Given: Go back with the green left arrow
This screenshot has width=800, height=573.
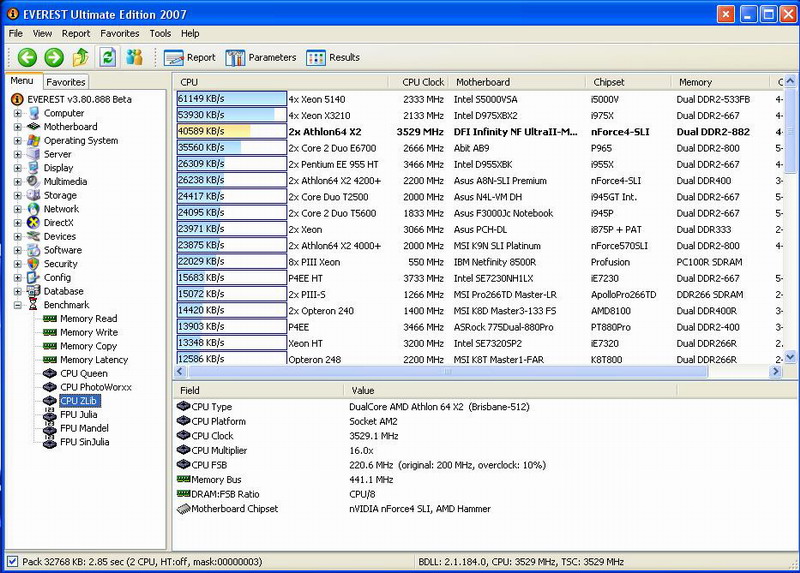Looking at the screenshot, I should 27,57.
